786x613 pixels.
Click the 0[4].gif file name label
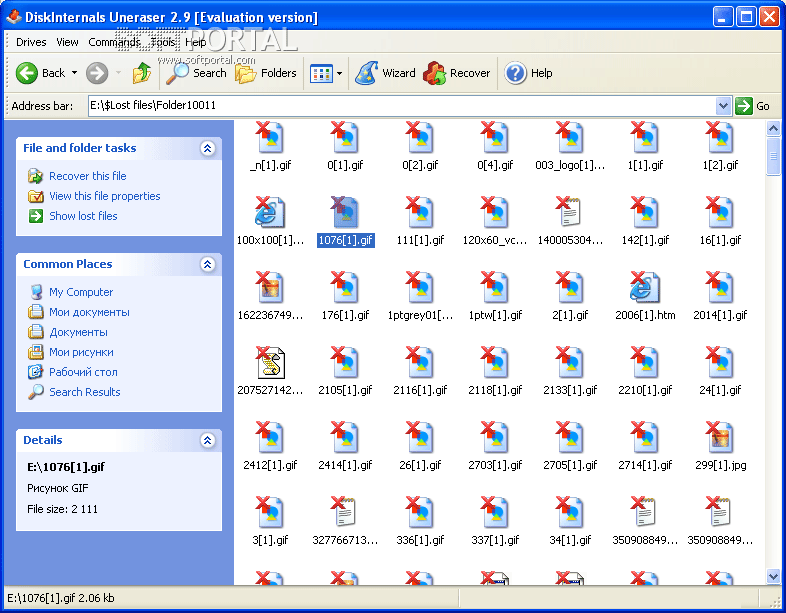pyautogui.click(x=495, y=165)
